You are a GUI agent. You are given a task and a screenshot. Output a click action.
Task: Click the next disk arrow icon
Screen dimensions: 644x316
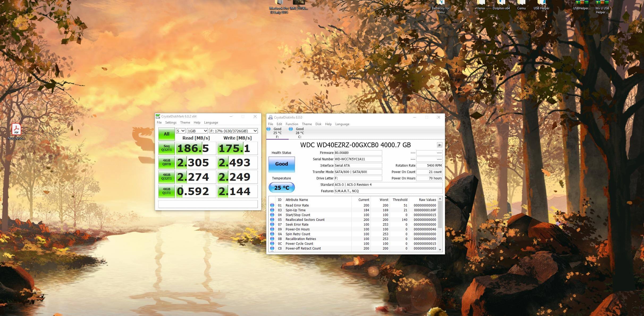439,145
